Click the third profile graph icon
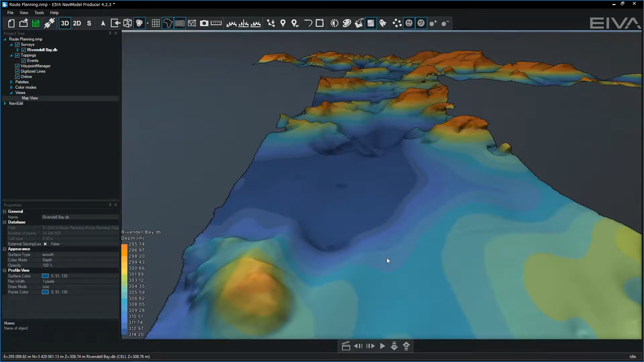 tap(256, 23)
